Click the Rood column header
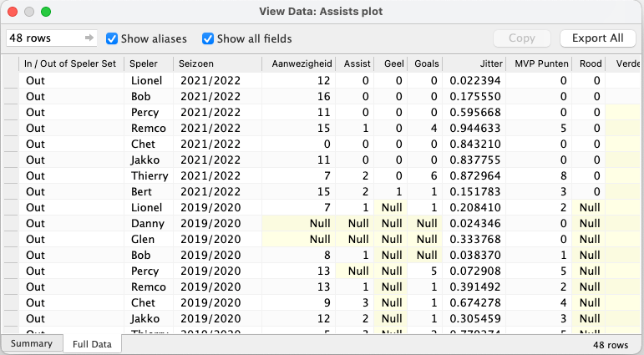This screenshot has height=355, width=644. click(x=590, y=63)
